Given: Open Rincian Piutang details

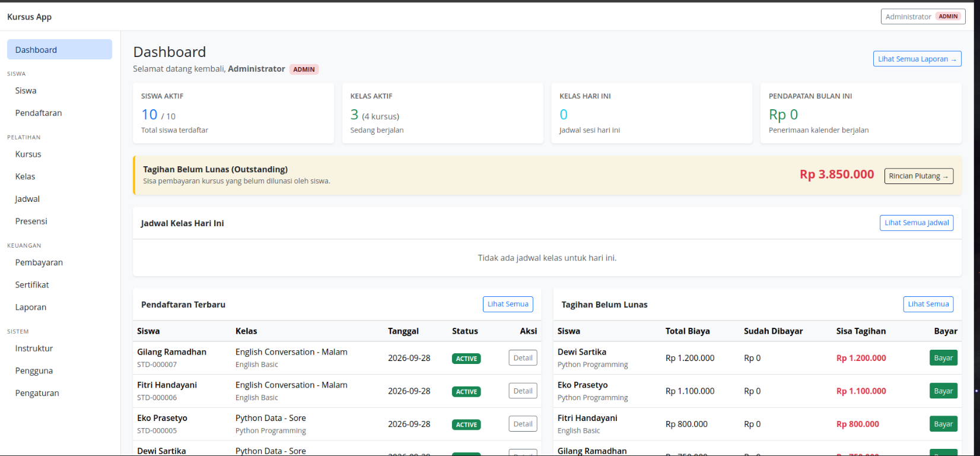Looking at the screenshot, I should coord(919,176).
